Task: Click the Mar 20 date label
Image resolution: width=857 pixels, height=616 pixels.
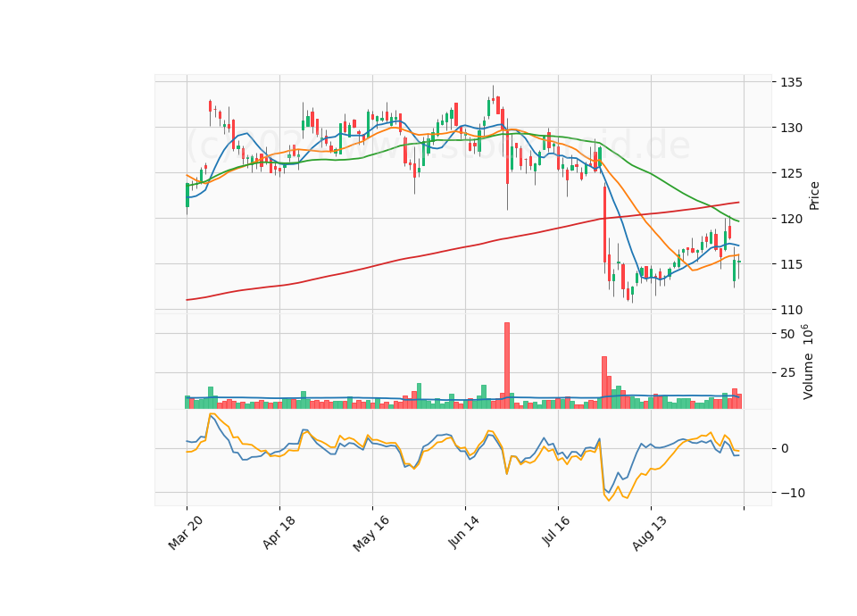Action: pos(186,532)
